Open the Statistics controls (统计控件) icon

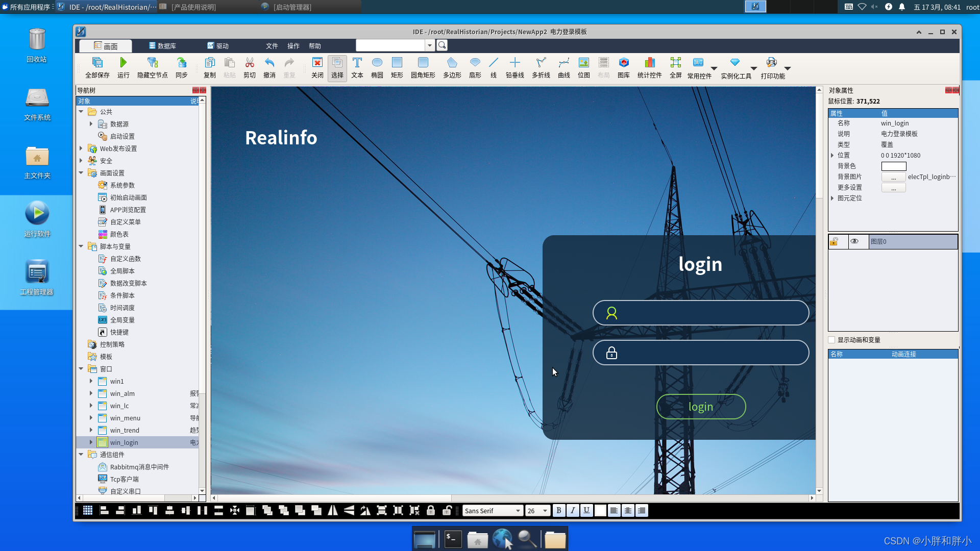[x=649, y=67]
